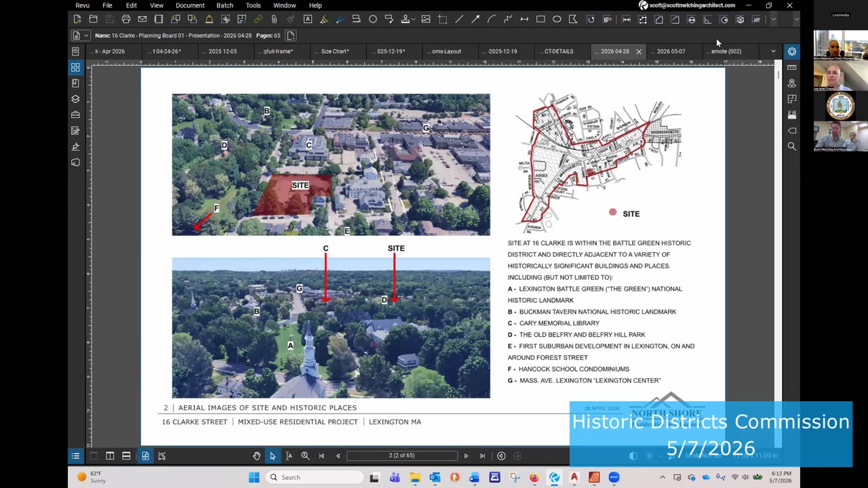Go to the next page

click(x=466, y=456)
